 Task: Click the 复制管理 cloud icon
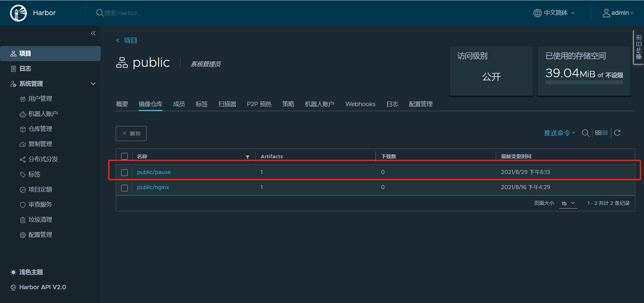coord(22,144)
